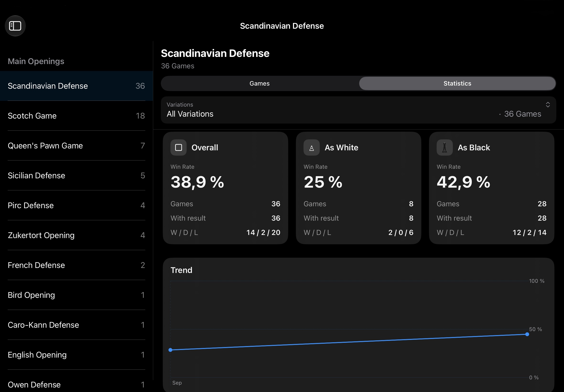
Task: Select Pirc Defense in the sidebar
Action: (76, 205)
